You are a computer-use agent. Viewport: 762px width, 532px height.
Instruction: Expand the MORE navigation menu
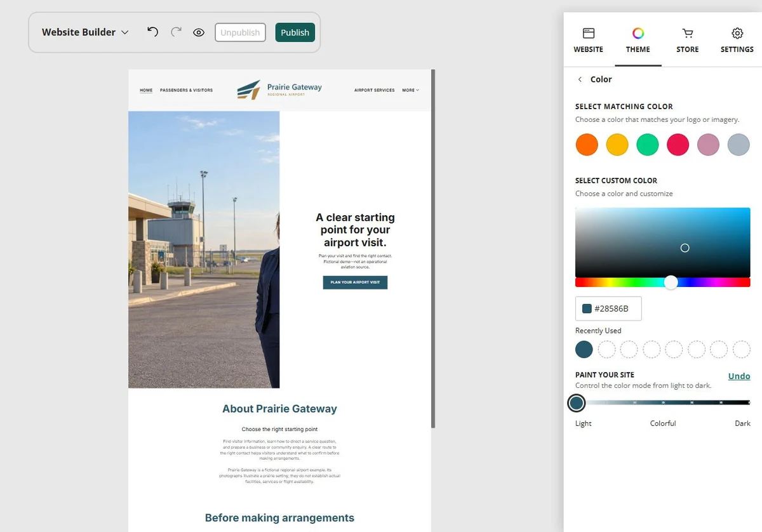[x=410, y=90]
